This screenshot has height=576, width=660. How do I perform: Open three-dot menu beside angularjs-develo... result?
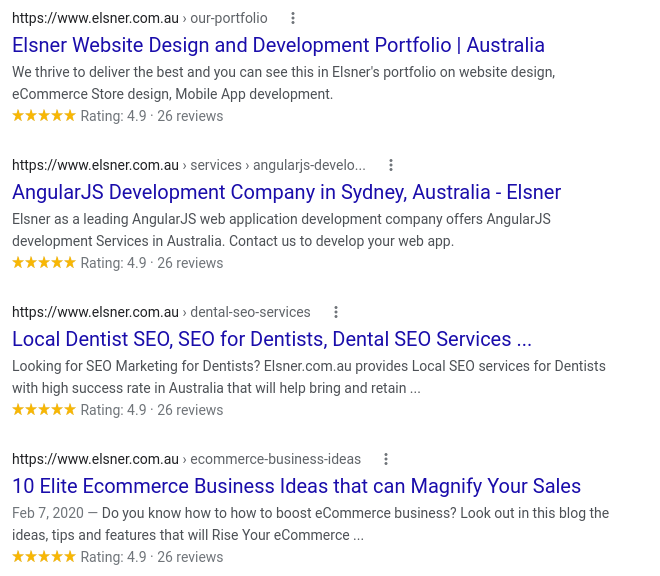tap(391, 165)
